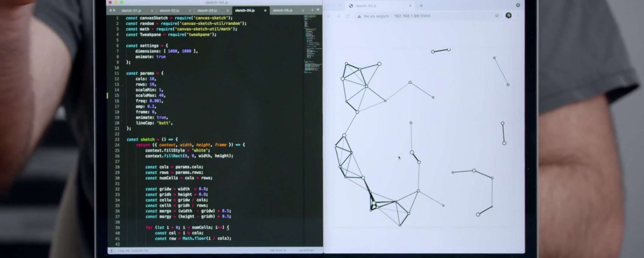Viewport: 644px width, 258px height.
Task: Click 'Math.floor' on line 41
Action: (x=194, y=239)
